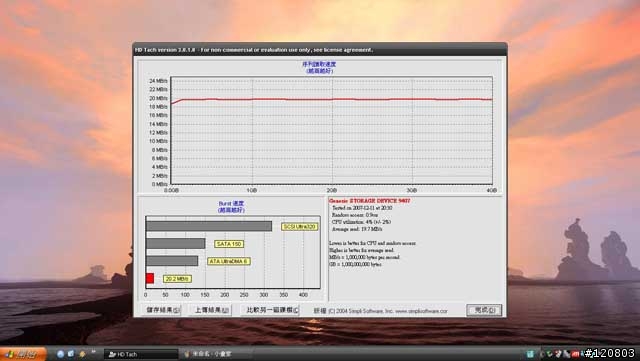Click the gray SATA 150 bar
The height and width of the screenshot is (361, 640).
pyautogui.click(x=176, y=243)
